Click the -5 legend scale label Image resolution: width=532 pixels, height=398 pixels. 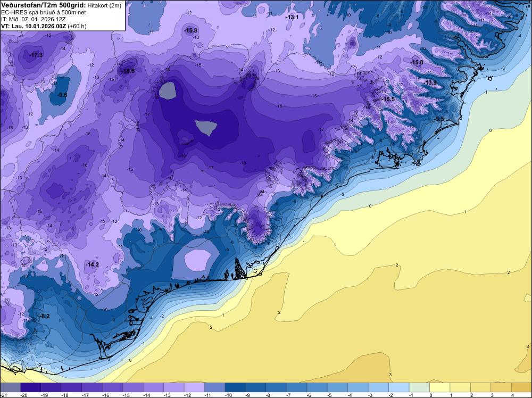pyautogui.click(x=329, y=395)
